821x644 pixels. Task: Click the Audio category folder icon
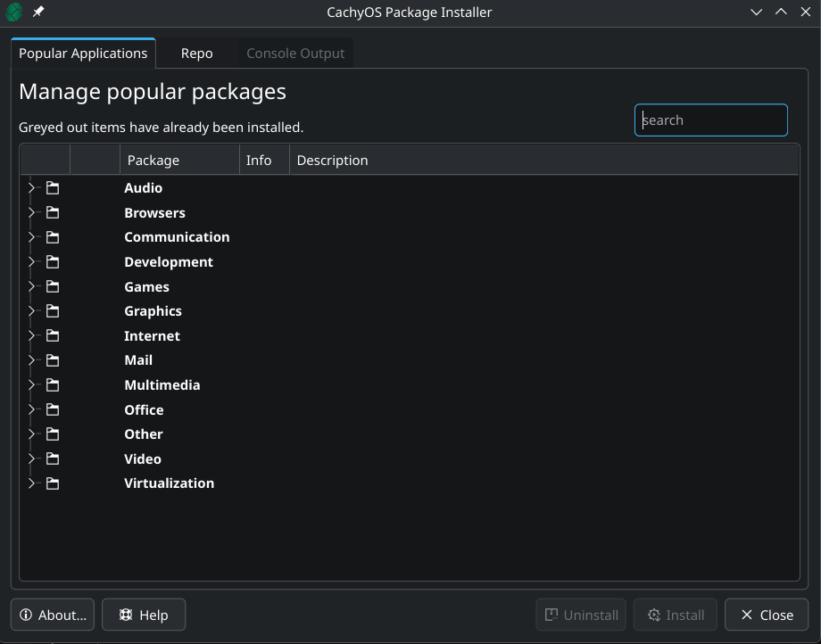tap(52, 187)
